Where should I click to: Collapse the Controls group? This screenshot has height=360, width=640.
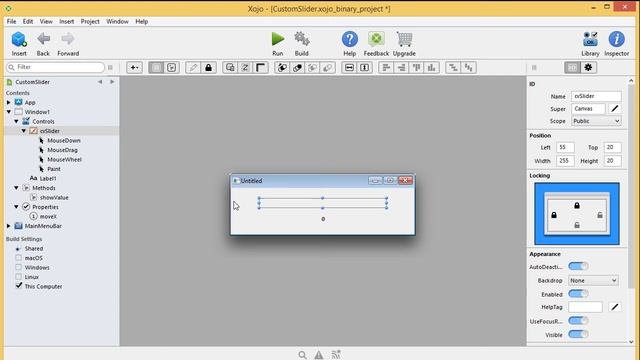[x=16, y=121]
